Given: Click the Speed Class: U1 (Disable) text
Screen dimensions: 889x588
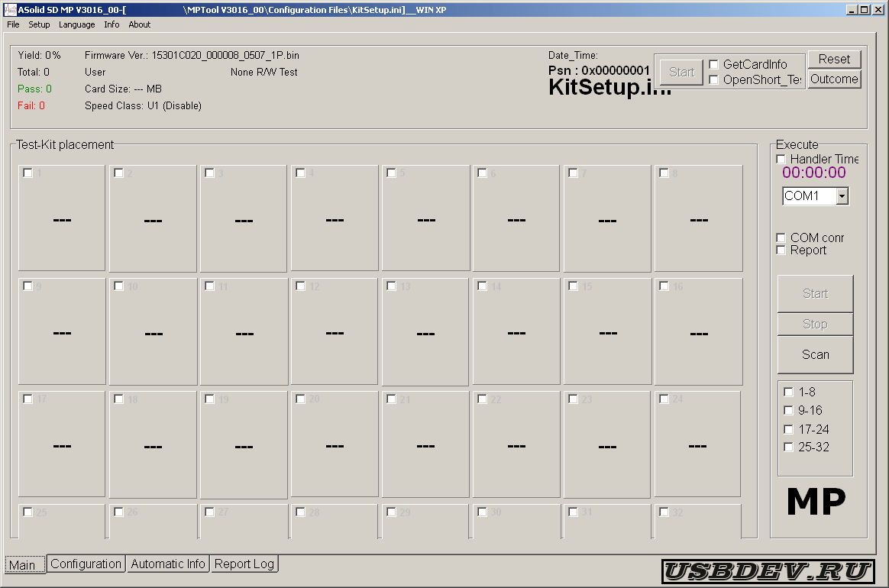Looking at the screenshot, I should point(143,105).
